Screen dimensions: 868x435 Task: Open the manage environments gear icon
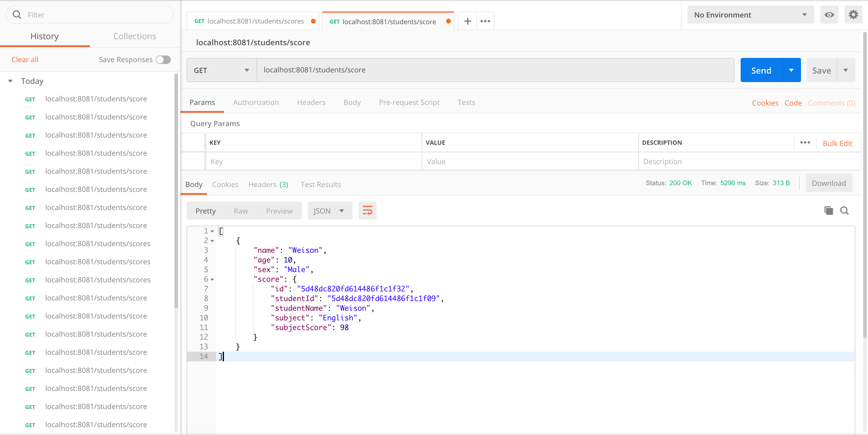(x=853, y=15)
